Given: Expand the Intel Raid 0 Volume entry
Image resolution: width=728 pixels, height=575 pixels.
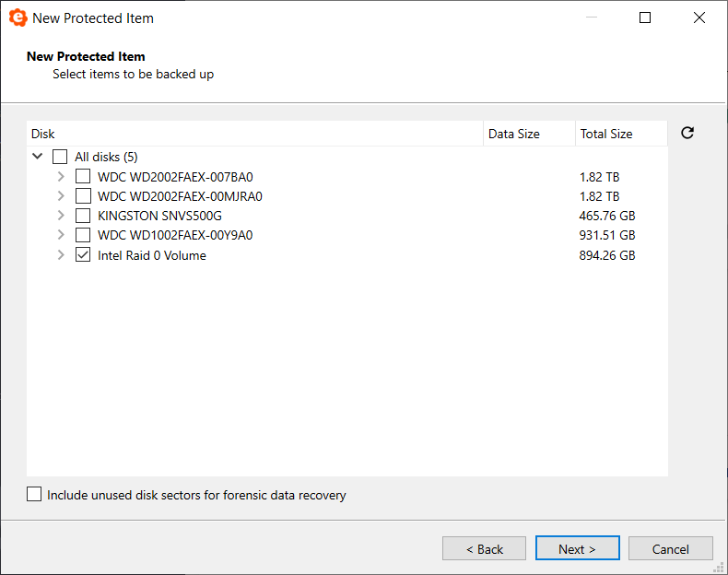Looking at the screenshot, I should 61,255.
